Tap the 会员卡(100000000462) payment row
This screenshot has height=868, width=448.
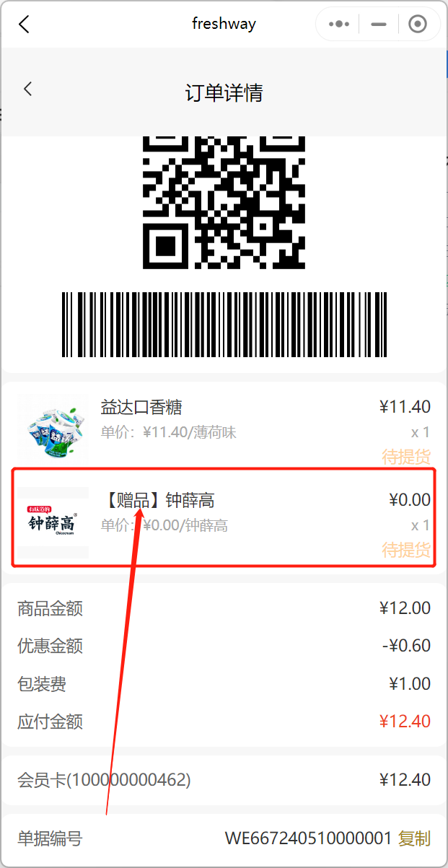(224, 780)
